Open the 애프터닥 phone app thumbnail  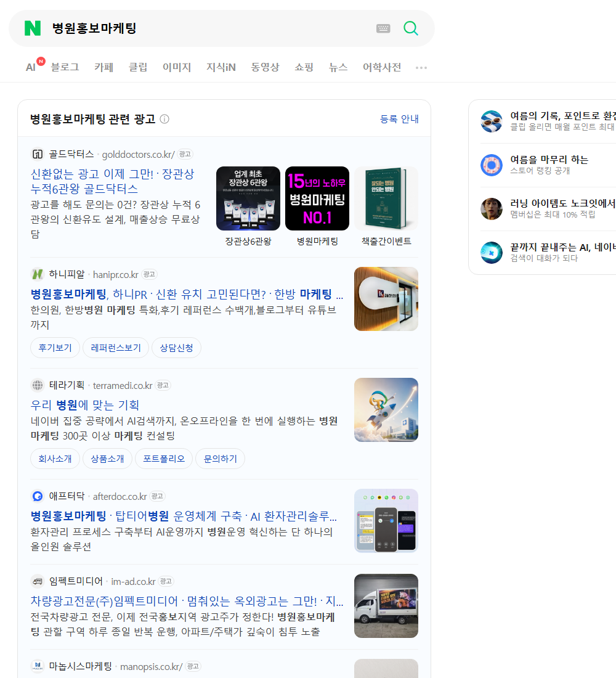[x=386, y=521]
